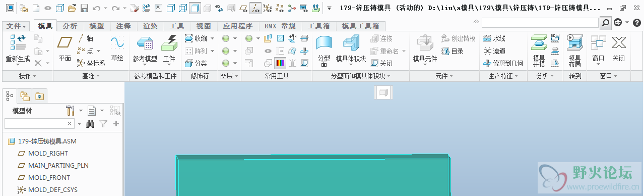Create a datum Plane (平面)
The image size is (644, 196).
[65, 48]
